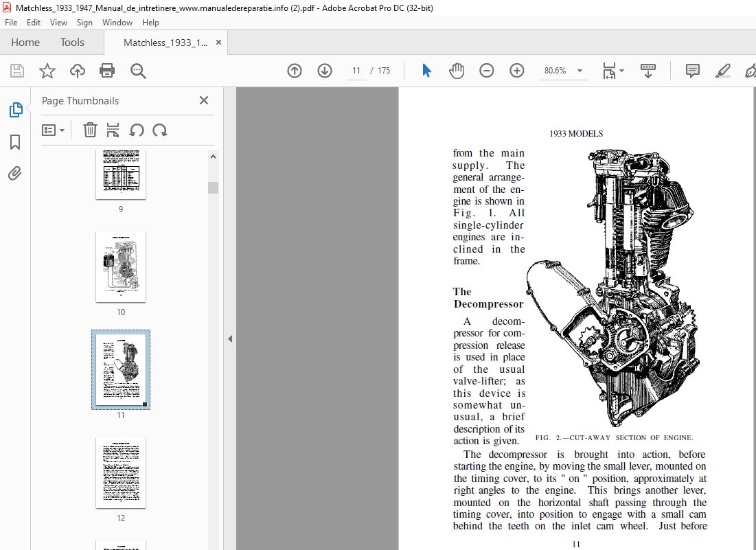756x550 pixels.
Task: Select page 12 thumbnail
Action: tap(121, 473)
